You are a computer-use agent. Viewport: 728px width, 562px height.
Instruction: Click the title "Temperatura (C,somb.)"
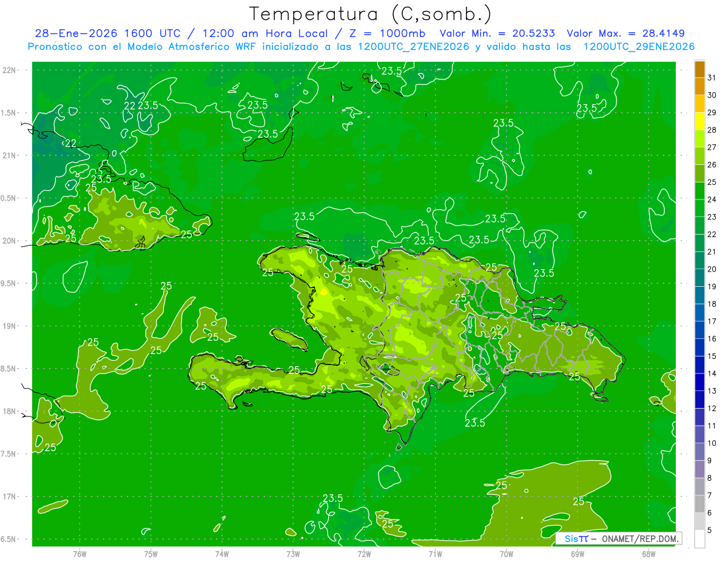[369, 14]
